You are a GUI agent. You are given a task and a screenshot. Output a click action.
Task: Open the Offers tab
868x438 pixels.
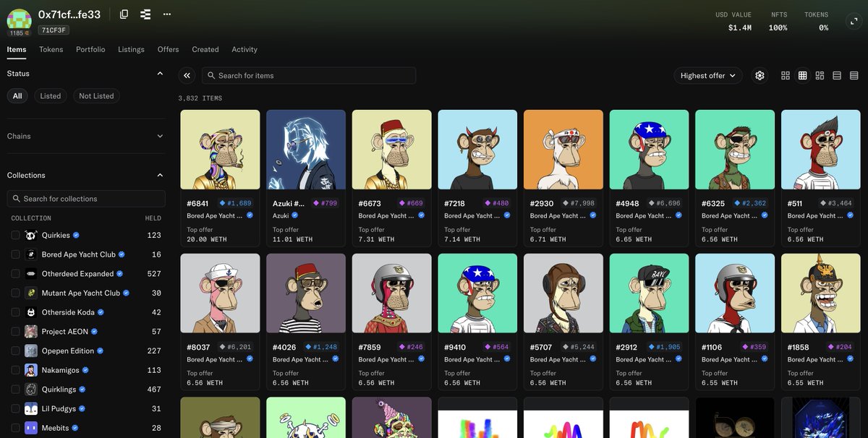168,49
